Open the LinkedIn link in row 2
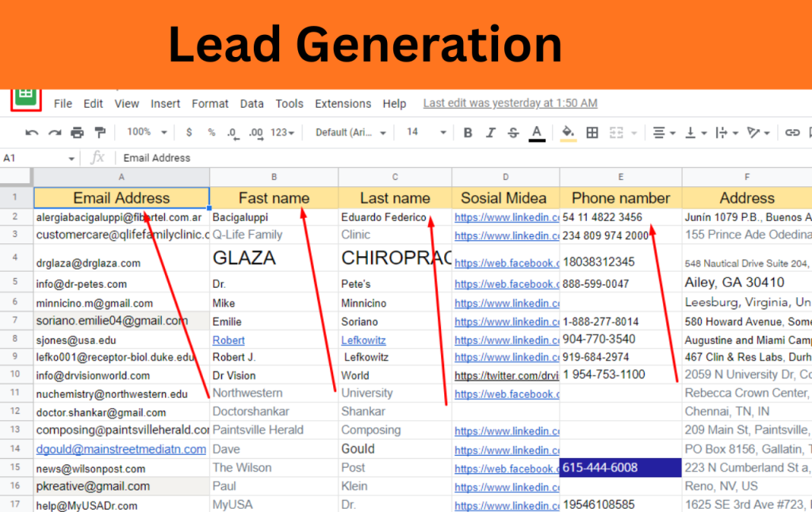 507,217
